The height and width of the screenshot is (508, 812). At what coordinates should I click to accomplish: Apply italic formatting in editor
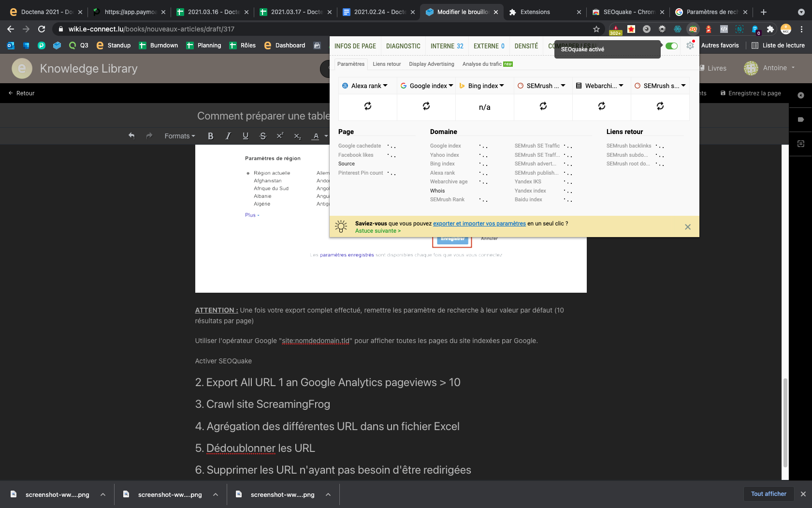pos(228,136)
